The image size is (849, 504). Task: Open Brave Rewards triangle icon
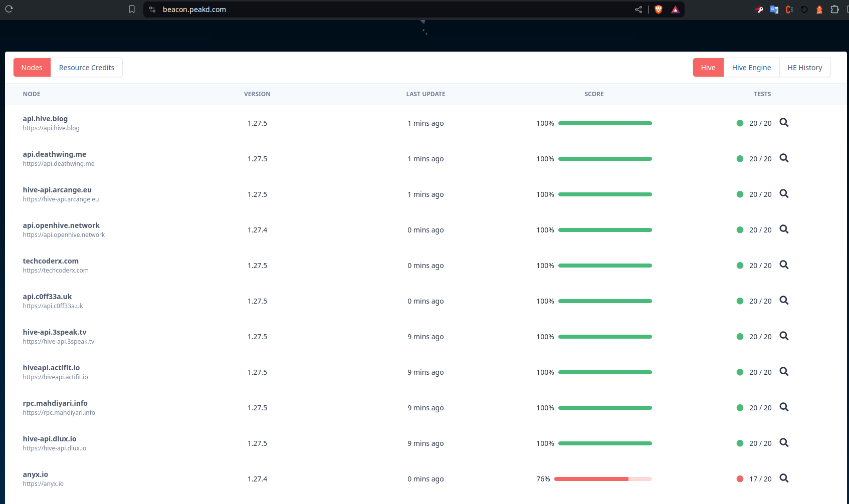pos(676,9)
